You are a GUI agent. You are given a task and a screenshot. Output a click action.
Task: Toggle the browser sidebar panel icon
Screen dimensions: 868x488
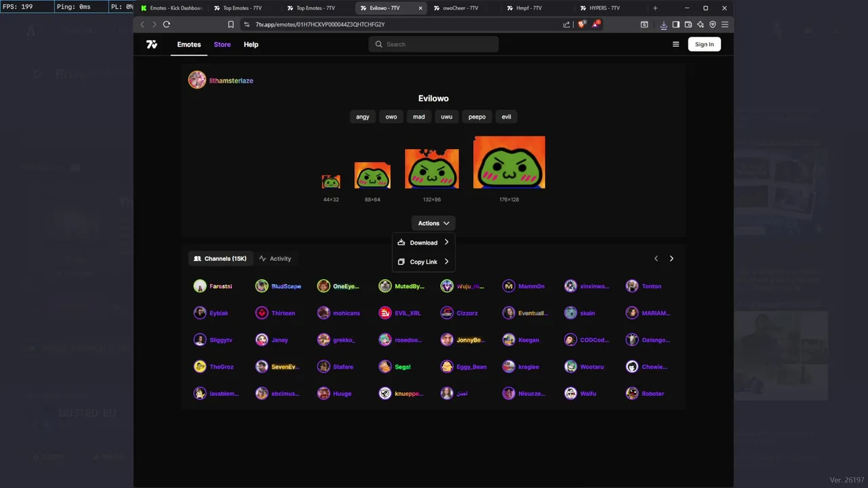tap(675, 24)
